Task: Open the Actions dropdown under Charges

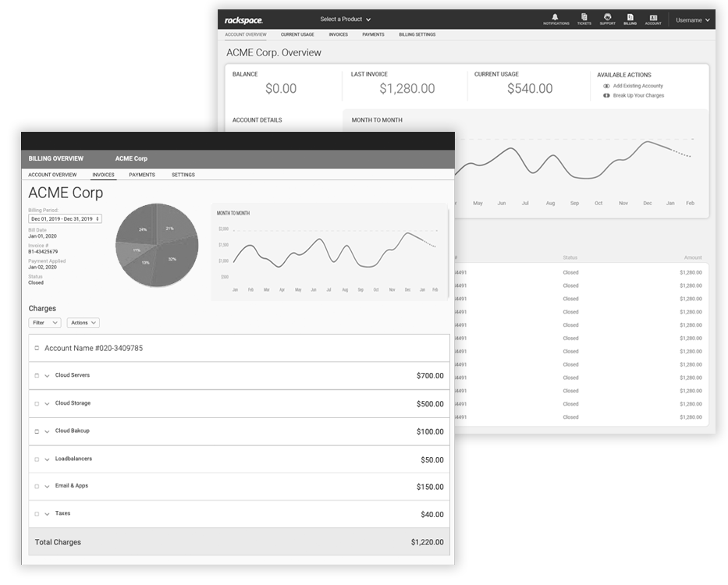Action: click(x=83, y=323)
